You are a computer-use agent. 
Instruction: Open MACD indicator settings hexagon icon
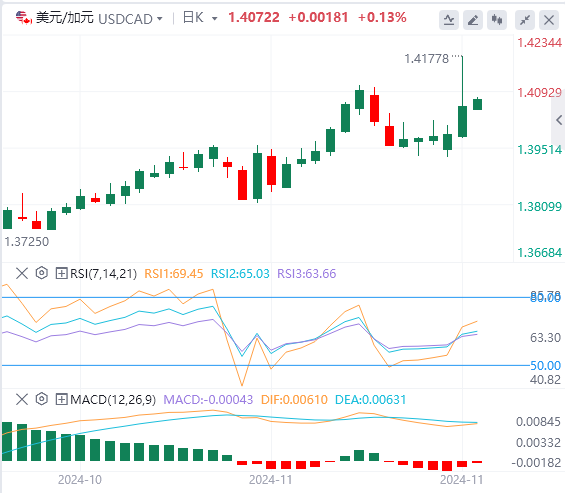tap(42, 399)
